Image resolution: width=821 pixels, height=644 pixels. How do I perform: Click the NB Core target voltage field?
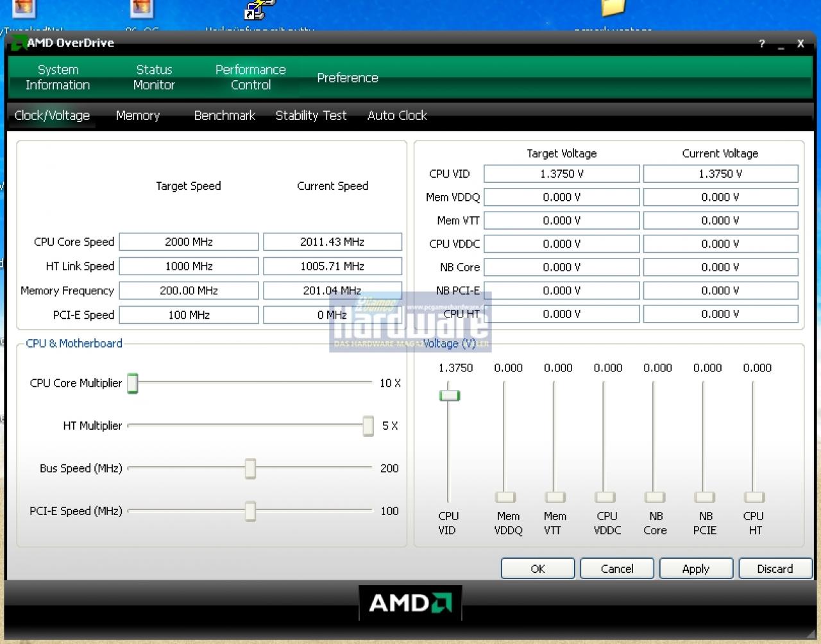point(562,267)
